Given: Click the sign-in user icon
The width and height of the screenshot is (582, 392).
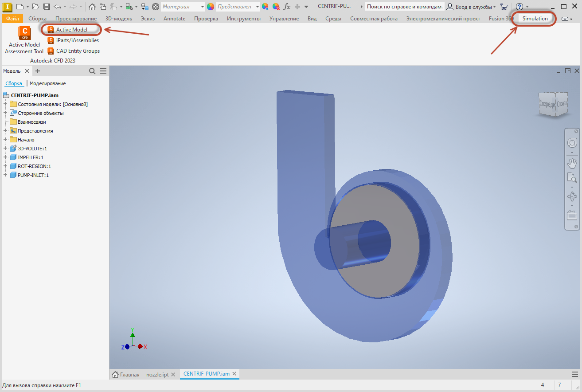Looking at the screenshot, I should coord(450,7).
